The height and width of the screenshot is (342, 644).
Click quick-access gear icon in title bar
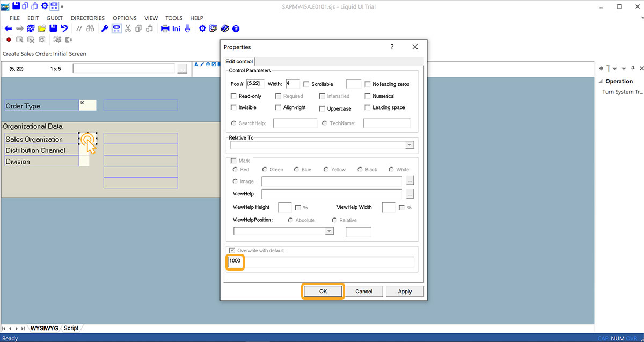pos(45,5)
